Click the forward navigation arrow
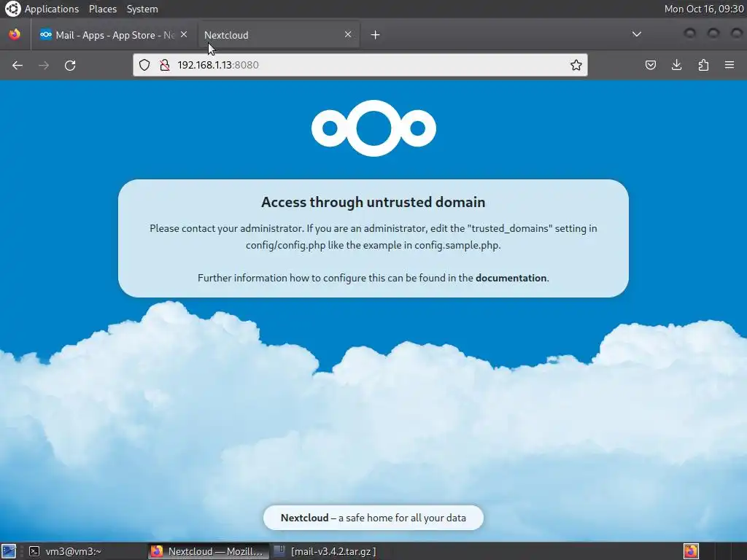Screen dimensions: 747x560 click(x=44, y=65)
